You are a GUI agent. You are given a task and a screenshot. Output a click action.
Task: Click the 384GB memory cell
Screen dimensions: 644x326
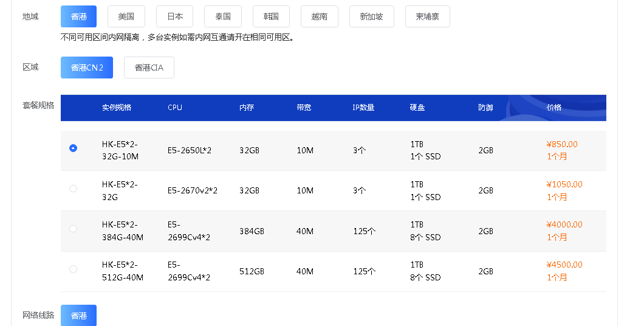[252, 231]
